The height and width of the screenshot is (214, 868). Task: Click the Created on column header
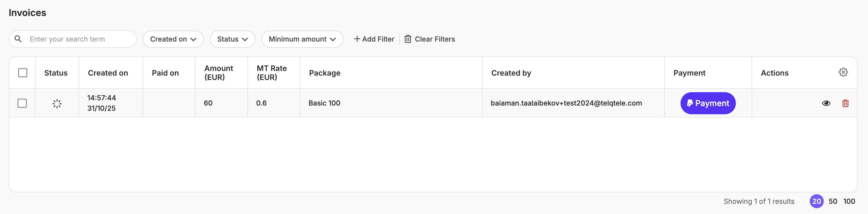click(x=108, y=73)
